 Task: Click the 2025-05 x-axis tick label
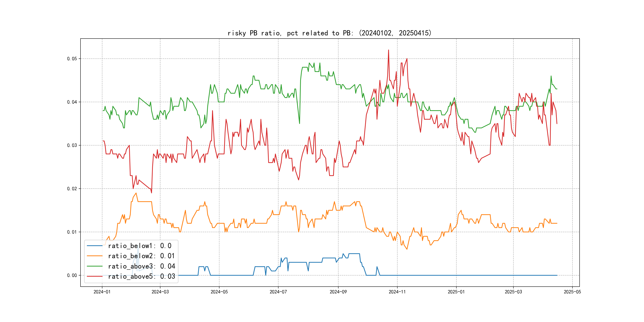coord(572,292)
